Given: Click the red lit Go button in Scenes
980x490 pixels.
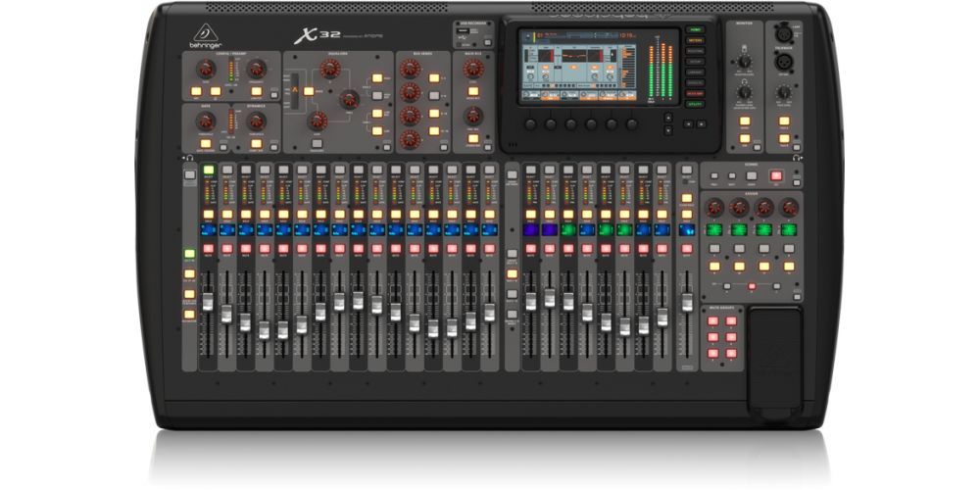Looking at the screenshot, I should tap(776, 175).
